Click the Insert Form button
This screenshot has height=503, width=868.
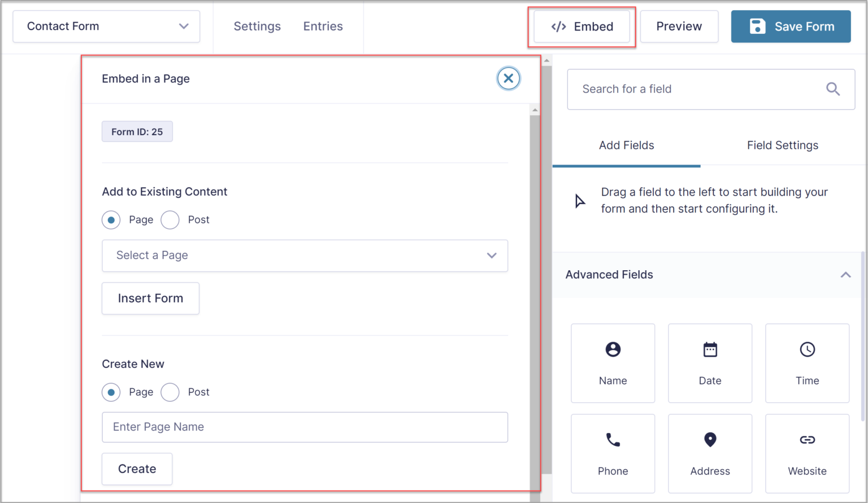pyautogui.click(x=150, y=298)
